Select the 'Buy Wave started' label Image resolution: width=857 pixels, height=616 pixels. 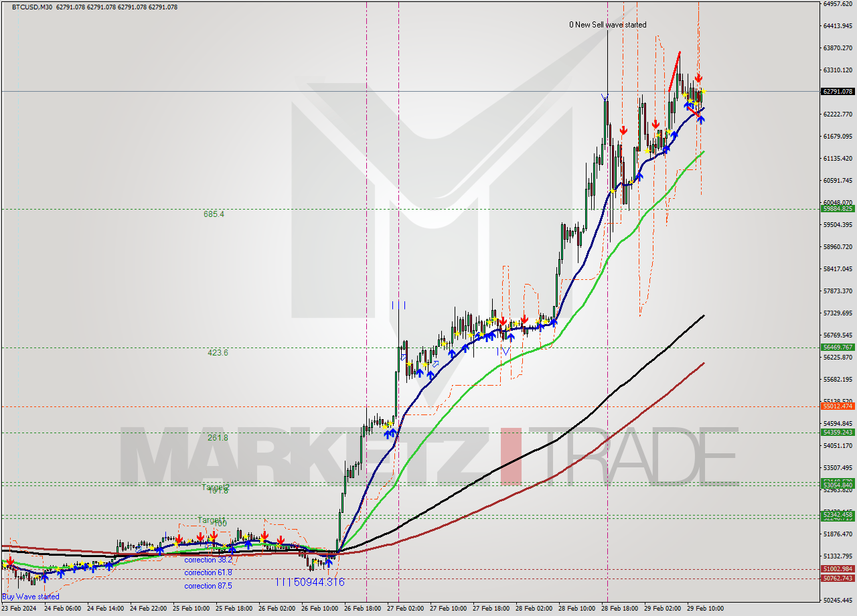[x=31, y=597]
